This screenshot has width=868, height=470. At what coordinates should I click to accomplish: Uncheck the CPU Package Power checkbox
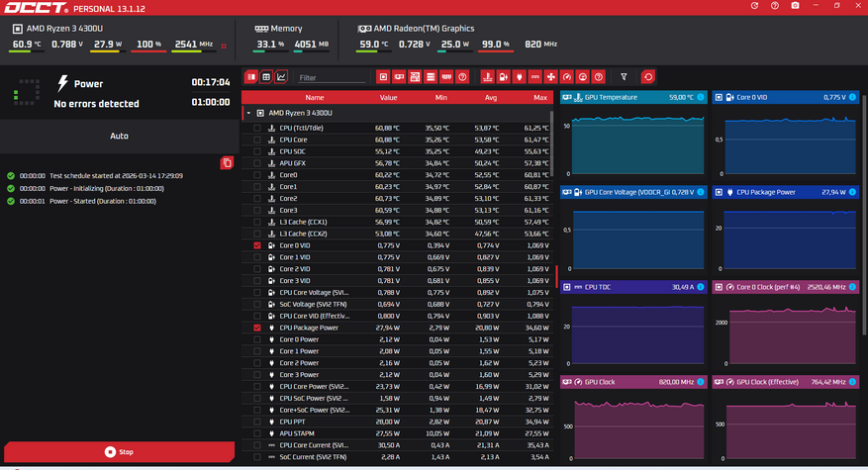click(257, 328)
